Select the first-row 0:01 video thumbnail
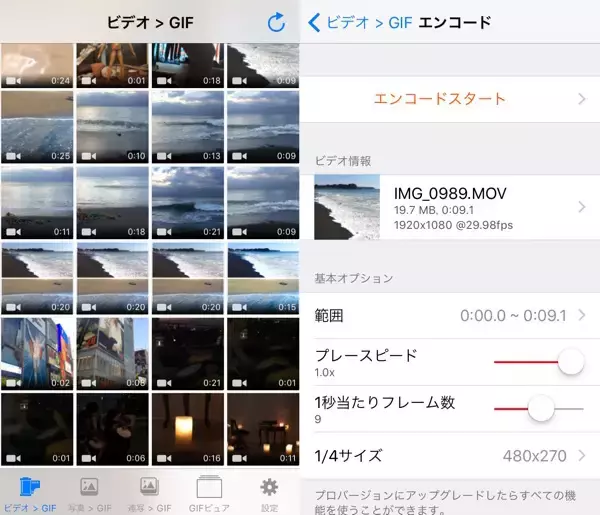 tap(112, 65)
